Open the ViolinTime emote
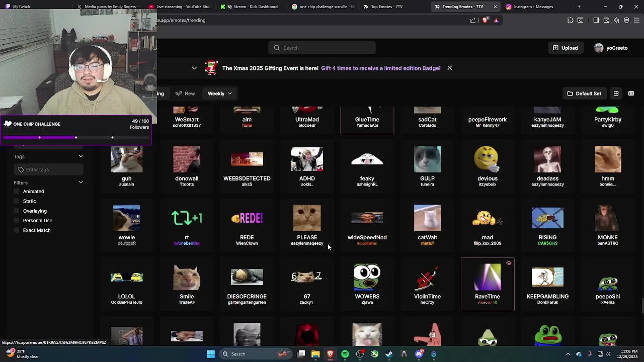Viewport: 644px width, 362px height. point(427,284)
